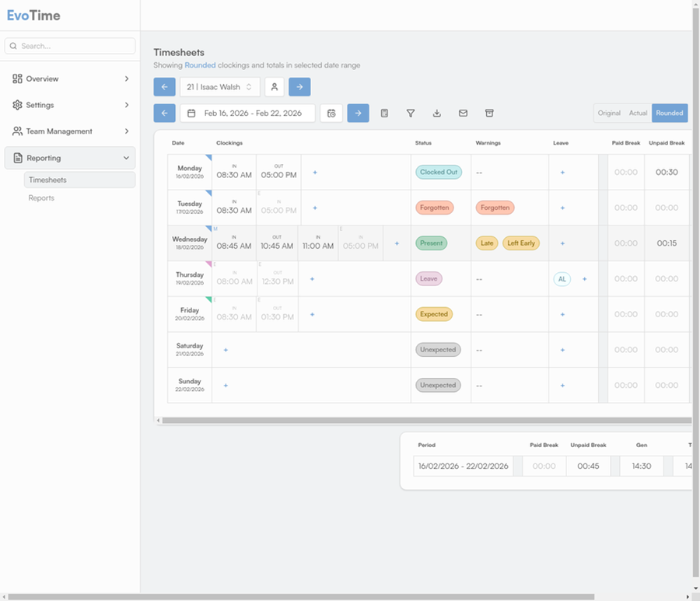Add leave on Thursday next to AL
This screenshot has height=601, width=700.
584,279
